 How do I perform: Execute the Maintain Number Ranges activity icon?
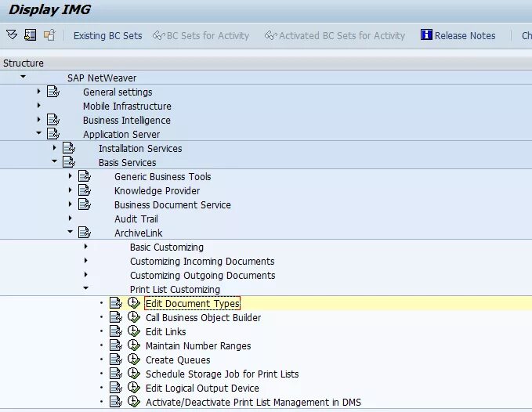pos(133,346)
